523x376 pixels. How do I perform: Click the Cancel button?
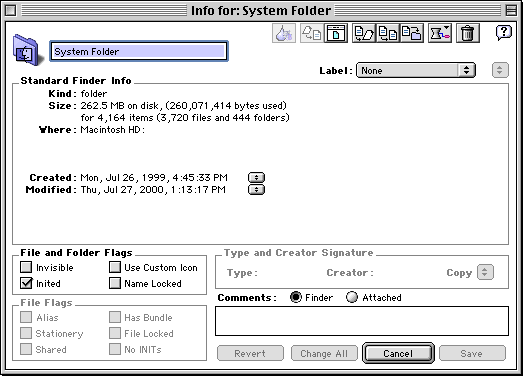398,353
